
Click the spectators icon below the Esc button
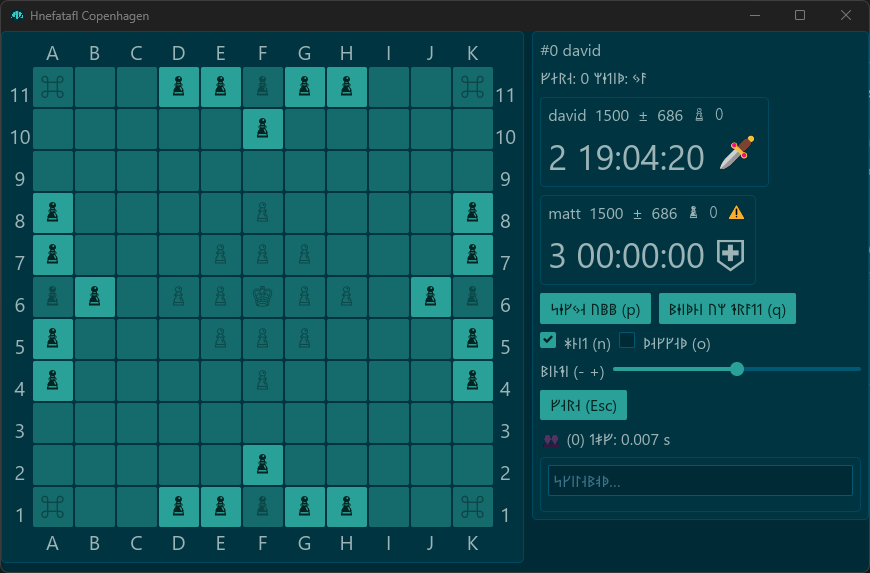point(551,440)
